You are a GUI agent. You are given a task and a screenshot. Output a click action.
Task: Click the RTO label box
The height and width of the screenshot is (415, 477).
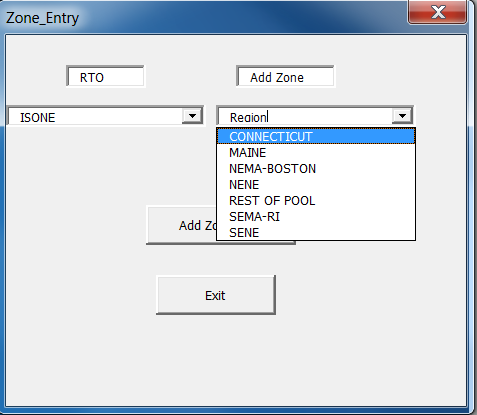click(x=106, y=76)
